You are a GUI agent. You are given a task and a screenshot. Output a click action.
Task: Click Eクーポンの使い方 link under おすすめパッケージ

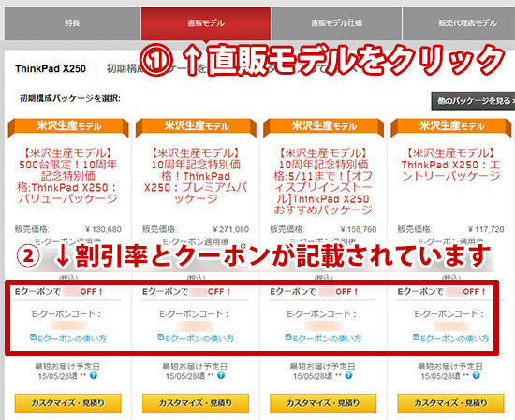(x=327, y=339)
